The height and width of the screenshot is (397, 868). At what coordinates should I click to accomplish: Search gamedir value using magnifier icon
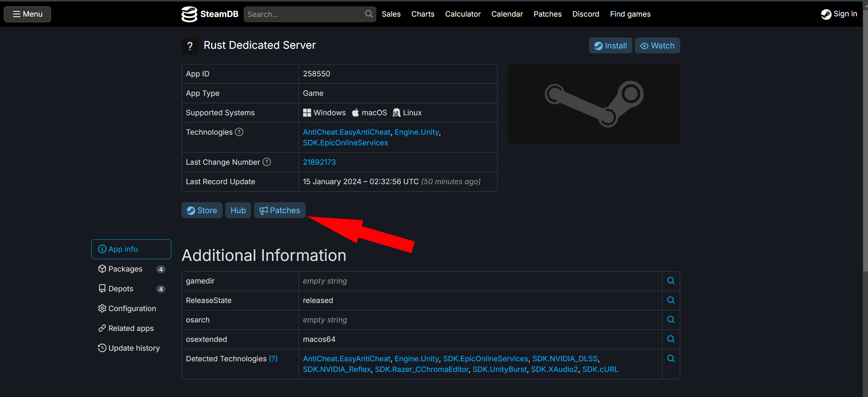[x=671, y=281]
